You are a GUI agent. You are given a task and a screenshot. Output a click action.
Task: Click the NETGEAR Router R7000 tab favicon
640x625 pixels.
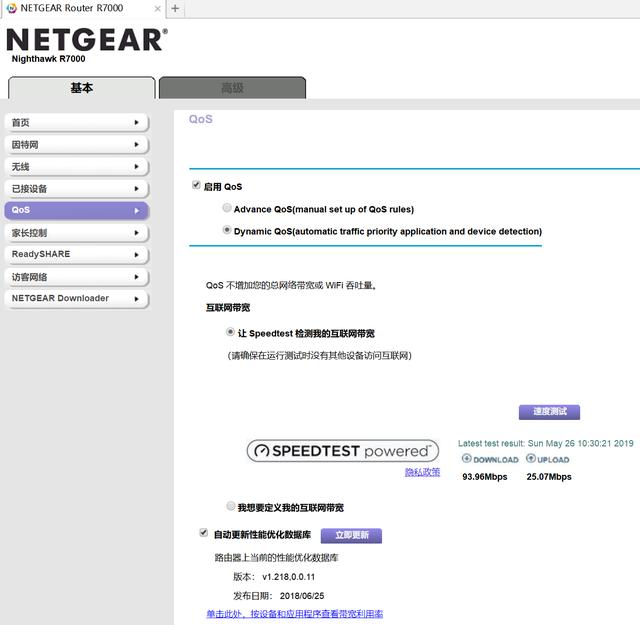pos(11,8)
